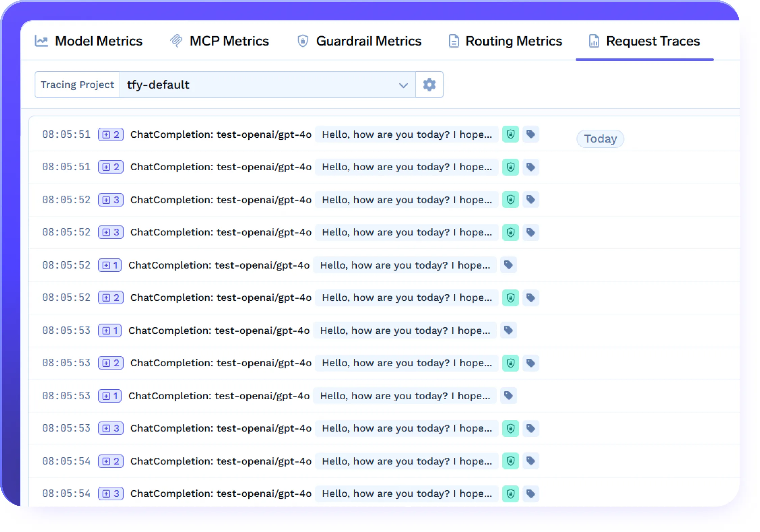Click the Routing Metrics document icon
760x532 pixels.
(454, 41)
